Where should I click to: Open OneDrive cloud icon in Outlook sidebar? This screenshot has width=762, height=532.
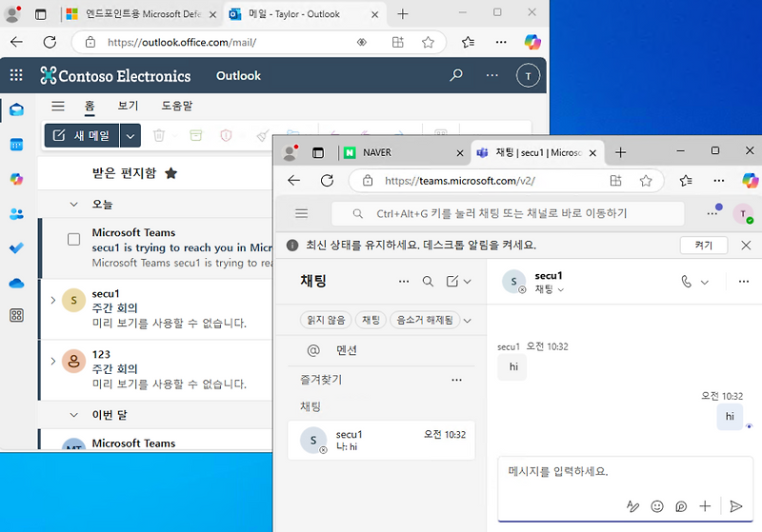[16, 283]
